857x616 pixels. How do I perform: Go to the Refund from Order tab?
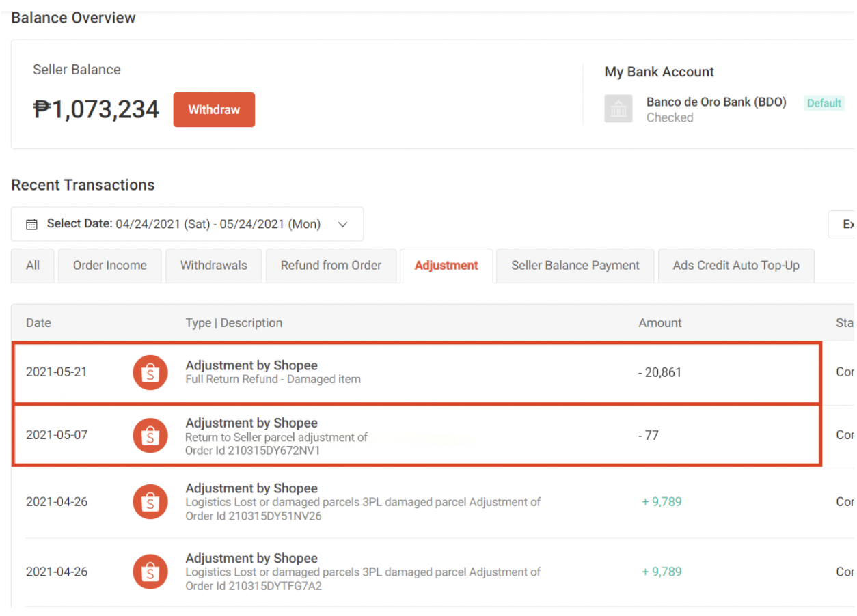coord(331,266)
